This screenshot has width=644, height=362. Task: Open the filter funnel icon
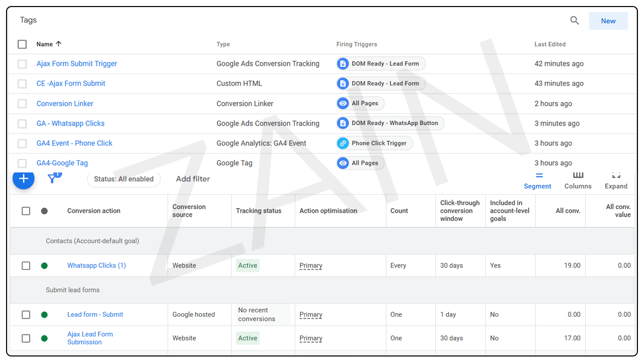pos(53,178)
